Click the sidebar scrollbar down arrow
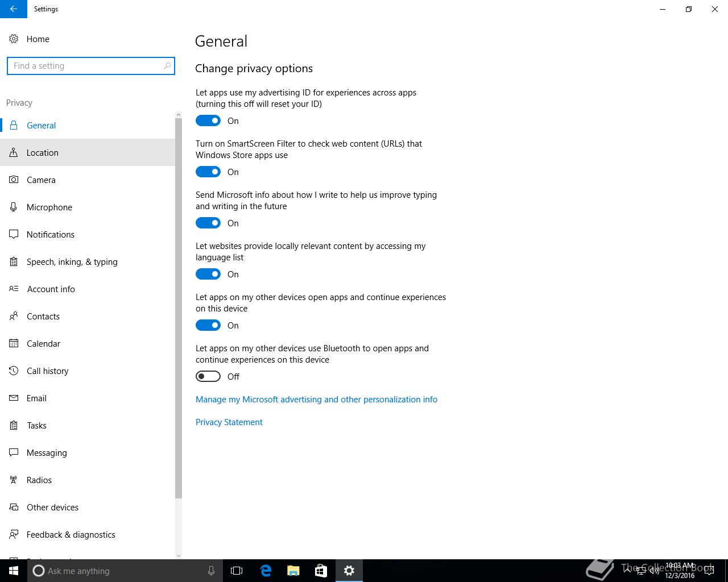This screenshot has width=728, height=582. 179,555
